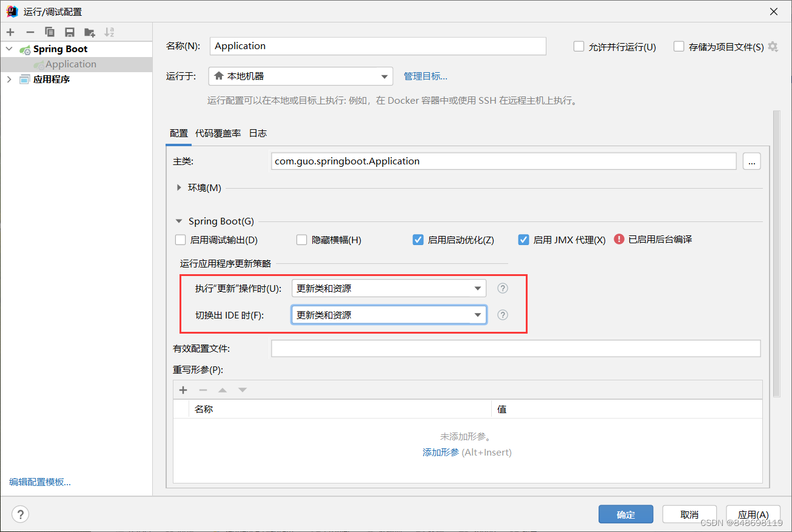Open 切换出 IDE 时 dropdown
Image resolution: width=792 pixels, height=532 pixels.
coord(389,315)
